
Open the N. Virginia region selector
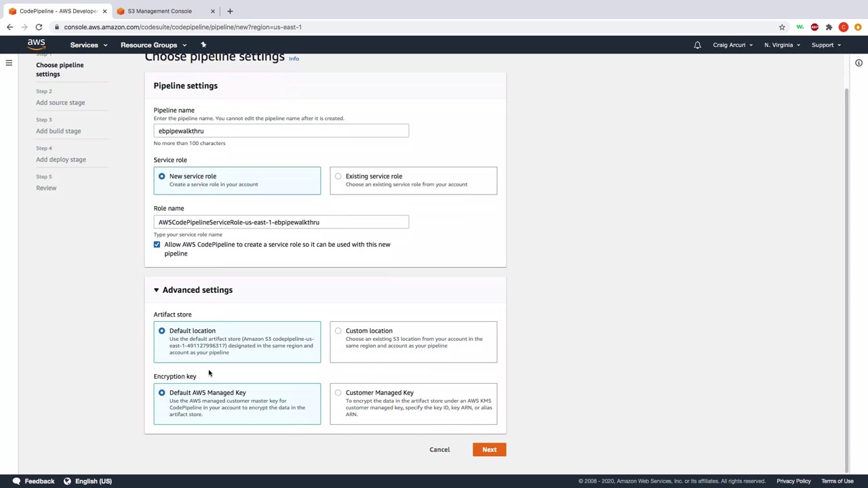782,45
